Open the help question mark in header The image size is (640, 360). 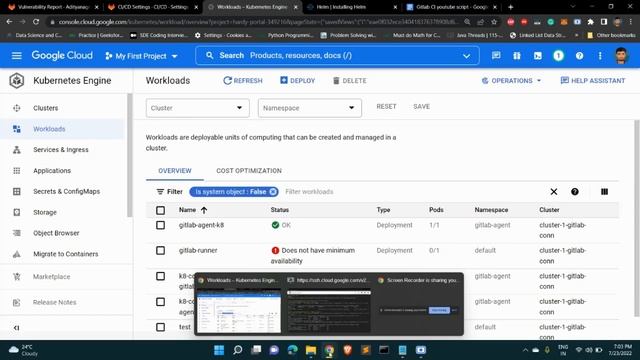(x=579, y=56)
